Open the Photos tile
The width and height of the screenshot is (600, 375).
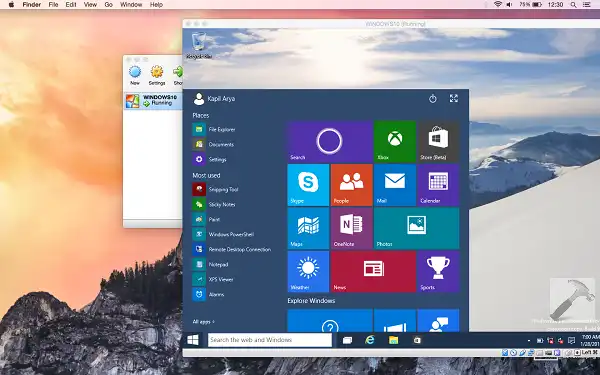[416, 228]
